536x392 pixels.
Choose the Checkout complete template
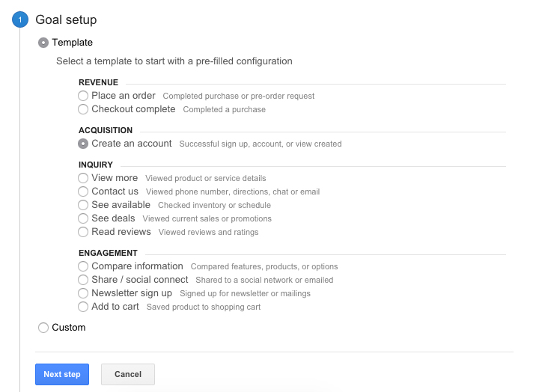pos(83,109)
